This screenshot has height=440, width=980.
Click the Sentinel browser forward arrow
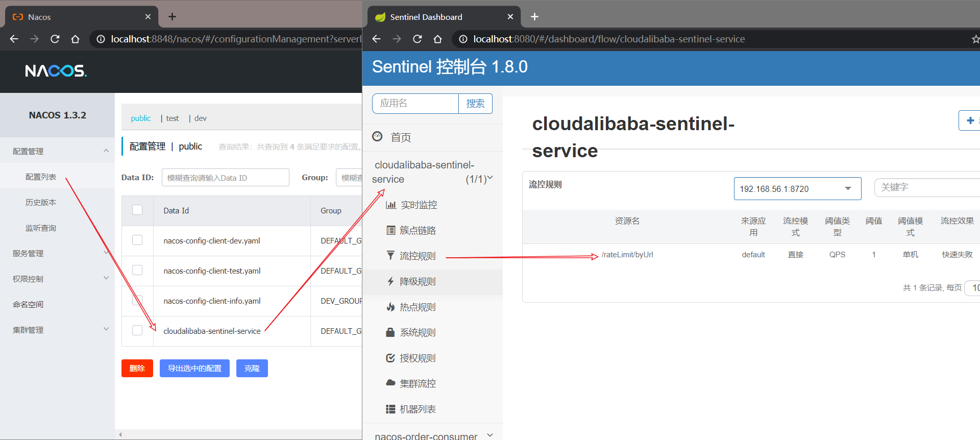point(397,39)
